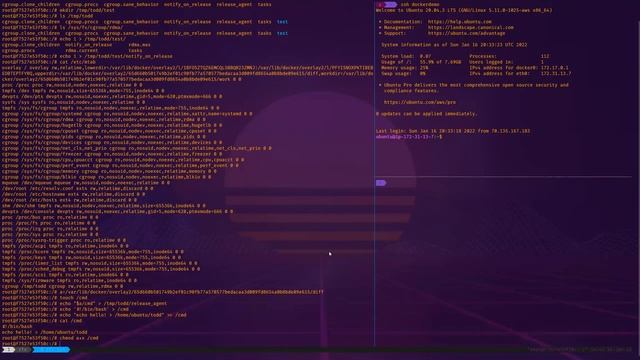Click the first white tmux session segment
Viewport: 640px width, 360px height.
point(8,350)
